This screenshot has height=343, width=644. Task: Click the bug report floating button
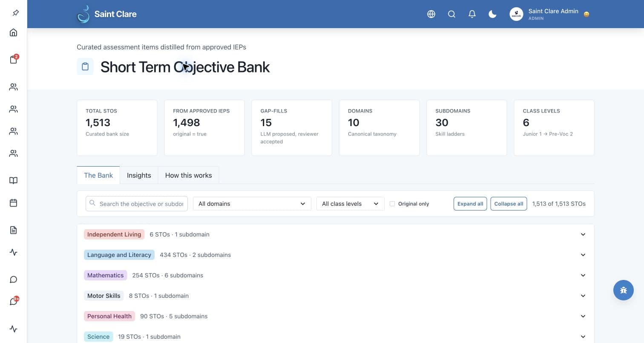(x=624, y=290)
